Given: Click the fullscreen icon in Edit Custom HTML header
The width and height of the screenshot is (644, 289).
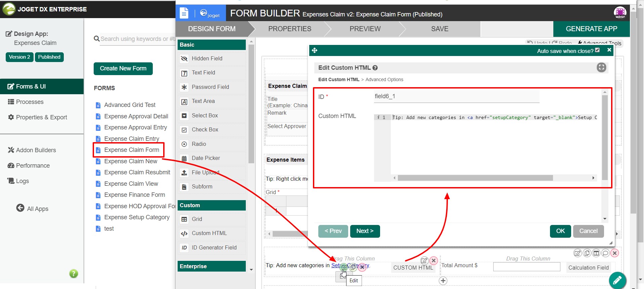Looking at the screenshot, I should point(601,67).
